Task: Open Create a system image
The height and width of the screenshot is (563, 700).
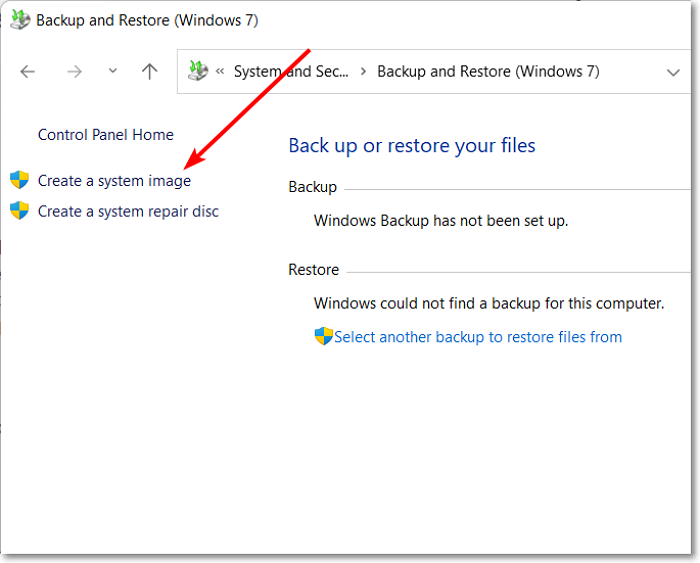Action: tap(114, 181)
